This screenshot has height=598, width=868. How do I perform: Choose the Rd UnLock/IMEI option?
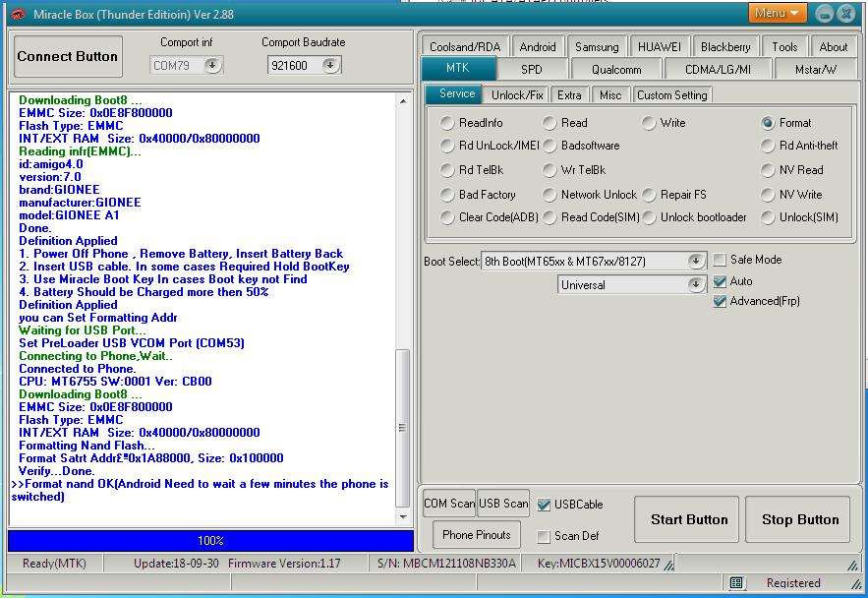(x=447, y=146)
